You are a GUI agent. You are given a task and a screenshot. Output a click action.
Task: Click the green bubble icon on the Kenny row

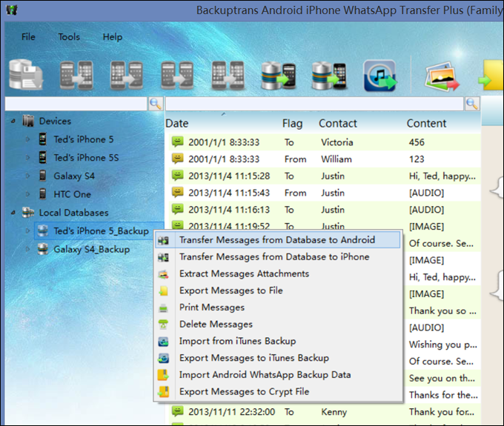177,411
